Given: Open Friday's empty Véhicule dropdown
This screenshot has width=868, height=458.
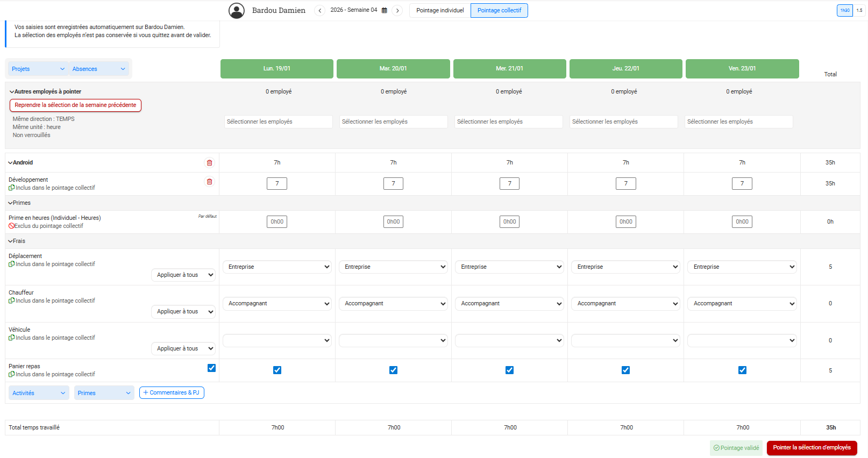Looking at the screenshot, I should pyautogui.click(x=742, y=341).
